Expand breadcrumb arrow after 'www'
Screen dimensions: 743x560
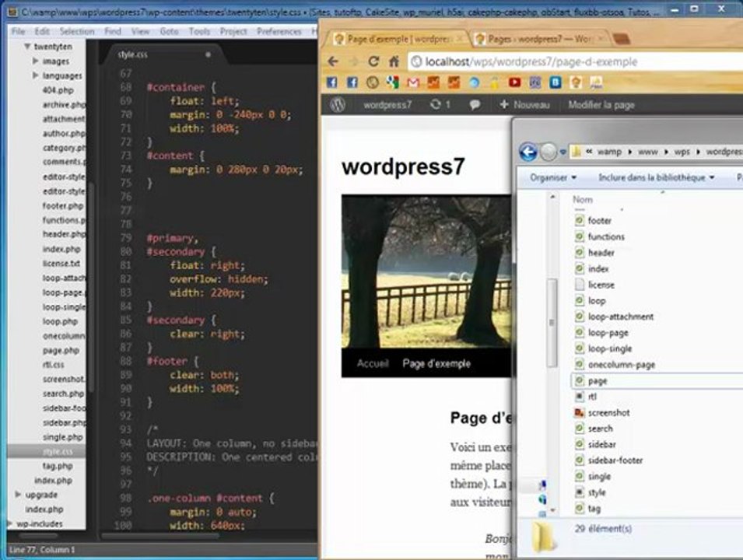(666, 152)
